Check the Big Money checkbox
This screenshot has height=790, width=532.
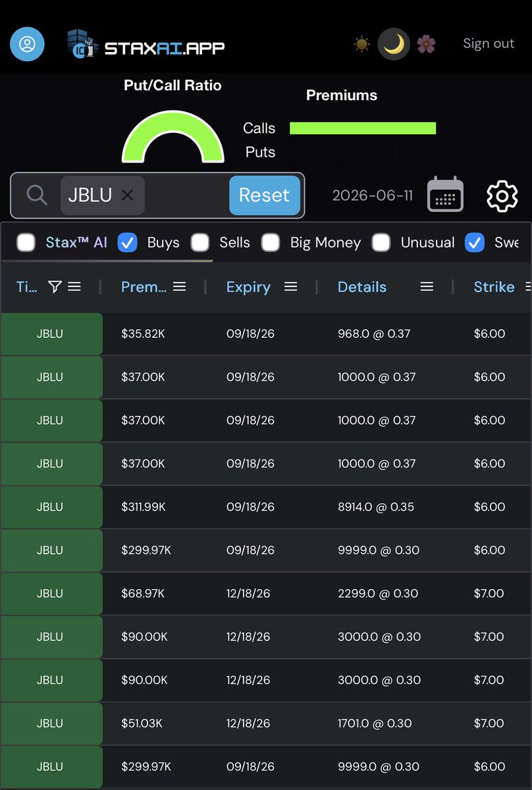click(271, 242)
